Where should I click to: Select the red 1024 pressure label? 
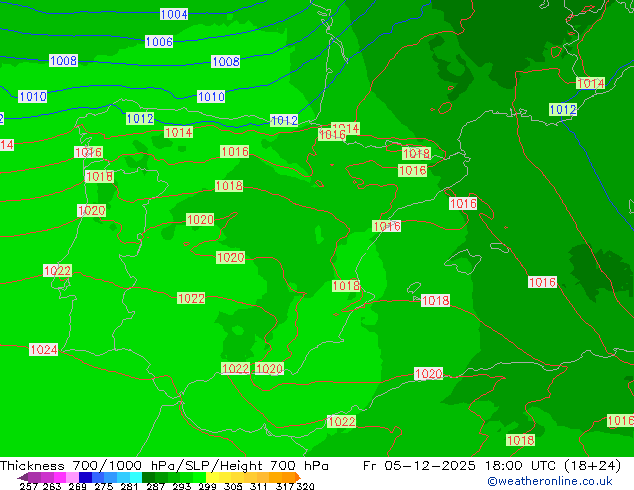click(x=44, y=349)
